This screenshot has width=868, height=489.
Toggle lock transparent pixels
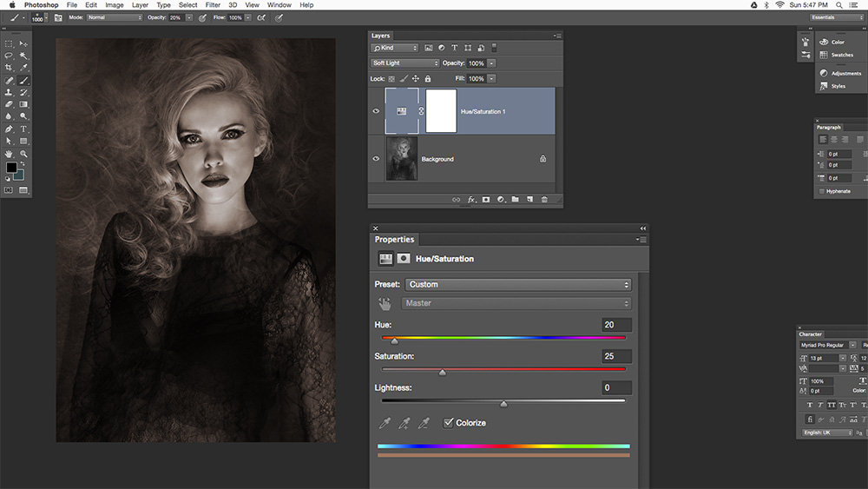pos(392,79)
